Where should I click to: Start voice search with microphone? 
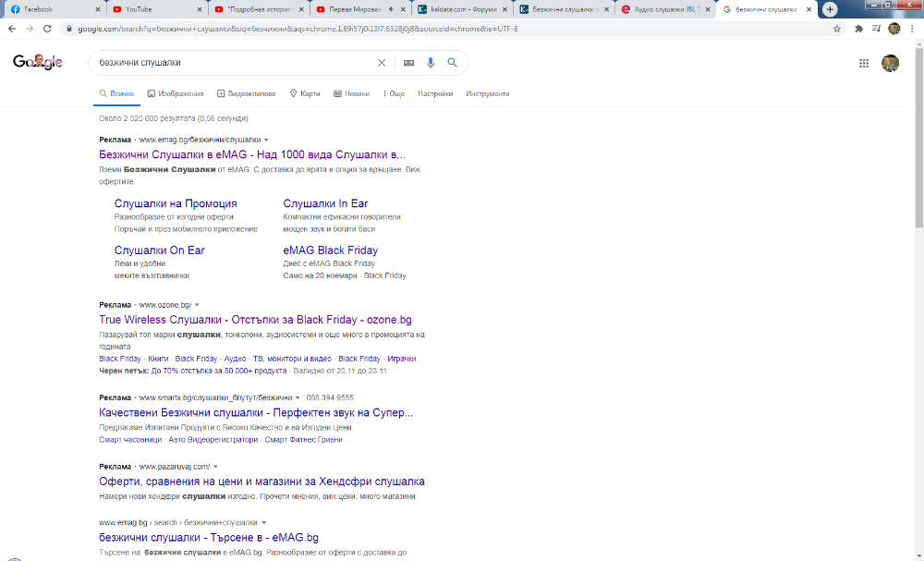click(431, 63)
